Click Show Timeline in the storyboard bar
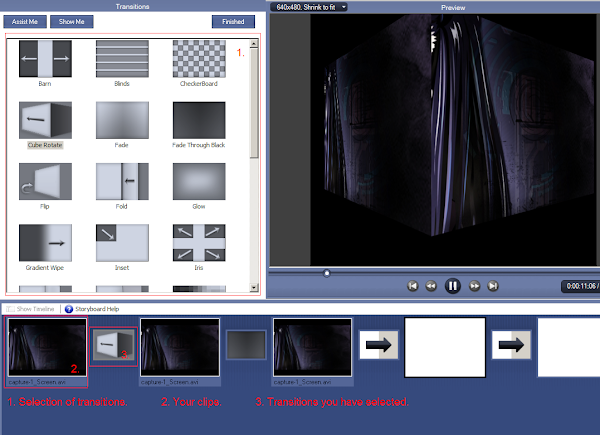 click(x=31, y=309)
